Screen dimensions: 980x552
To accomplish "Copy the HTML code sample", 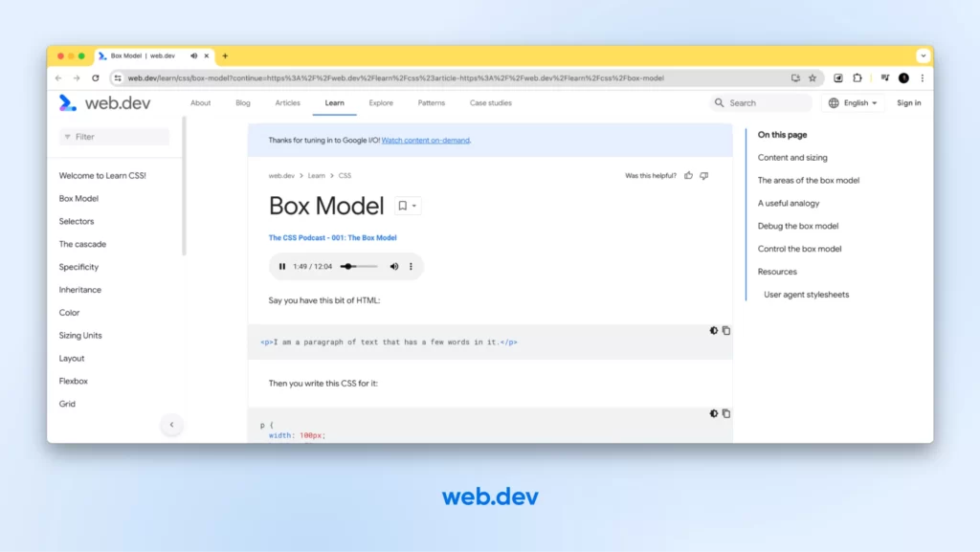I will click(726, 330).
